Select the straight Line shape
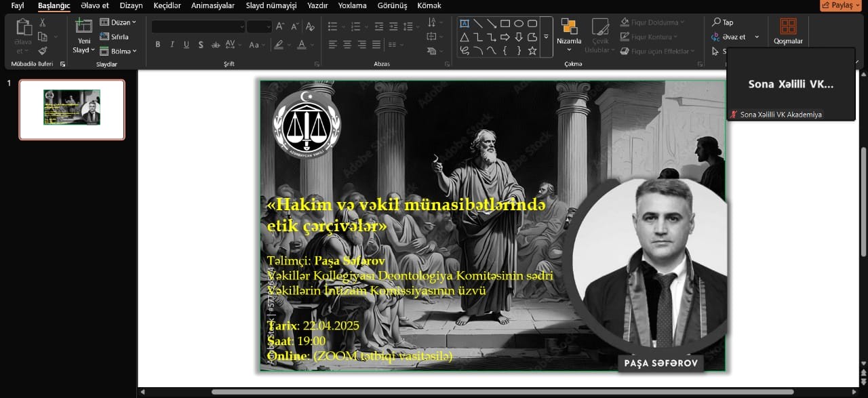The width and height of the screenshot is (868, 398). pyautogui.click(x=478, y=23)
